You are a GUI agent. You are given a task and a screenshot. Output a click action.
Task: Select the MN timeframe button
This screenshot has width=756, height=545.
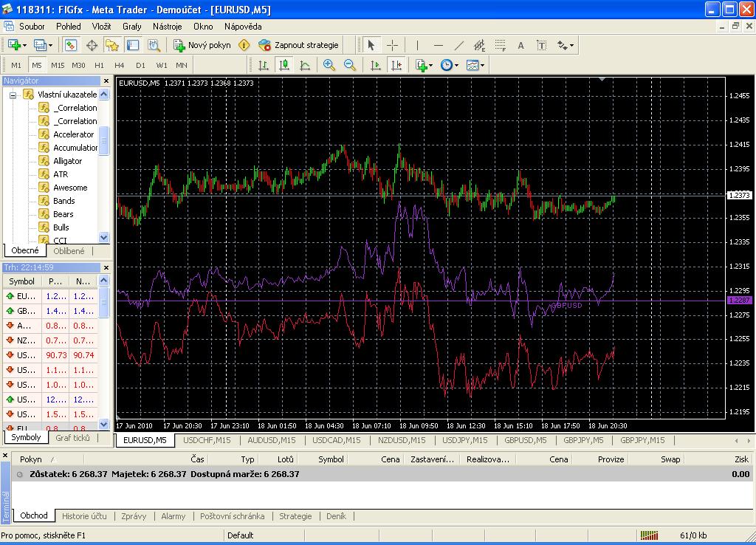click(x=182, y=65)
